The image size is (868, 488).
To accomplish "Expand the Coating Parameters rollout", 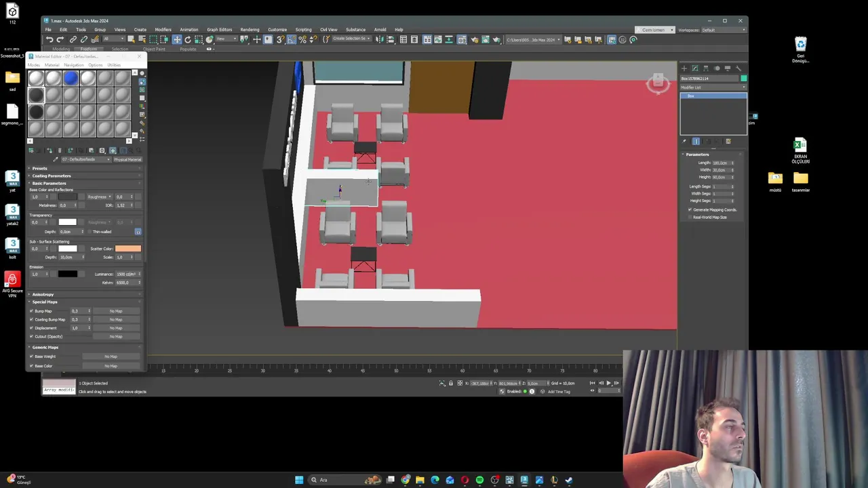I will tap(85, 176).
